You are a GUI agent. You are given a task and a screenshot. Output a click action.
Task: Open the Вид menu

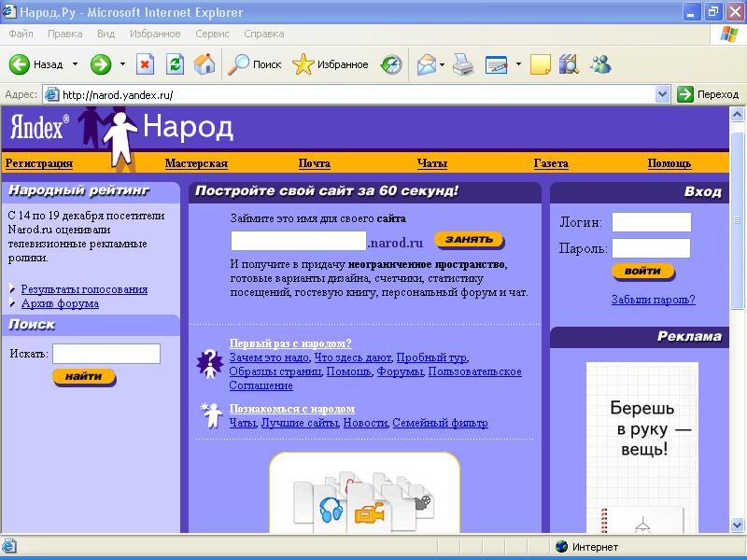coord(106,34)
